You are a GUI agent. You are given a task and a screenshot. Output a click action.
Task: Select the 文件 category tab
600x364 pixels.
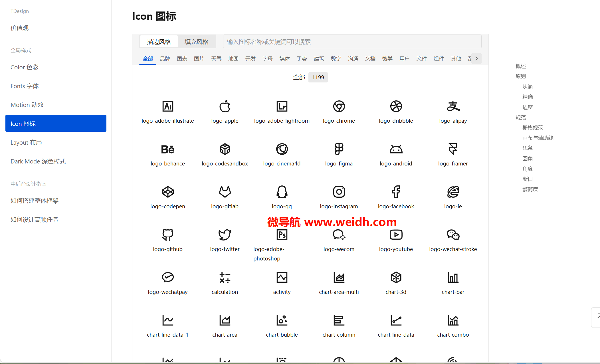[422, 58]
